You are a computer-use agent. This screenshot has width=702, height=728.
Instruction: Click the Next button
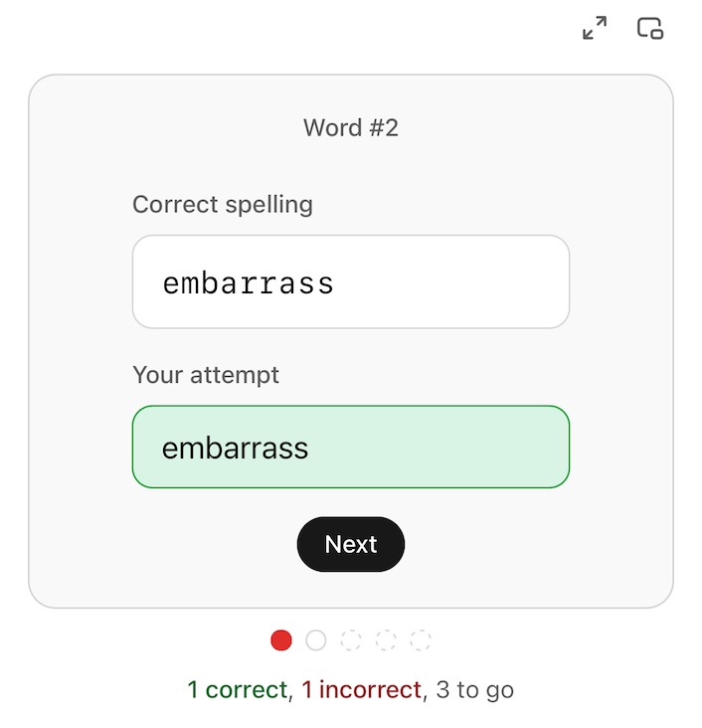pos(351,544)
